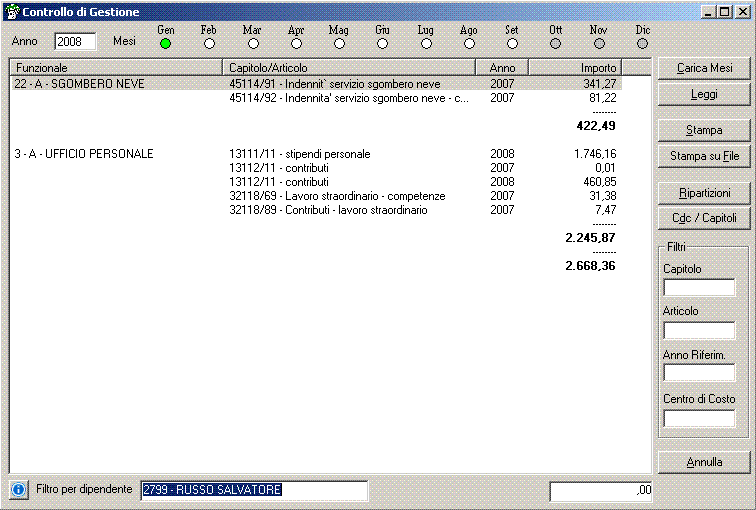Focus the Anno year input field
The image size is (756, 510).
tap(75, 42)
